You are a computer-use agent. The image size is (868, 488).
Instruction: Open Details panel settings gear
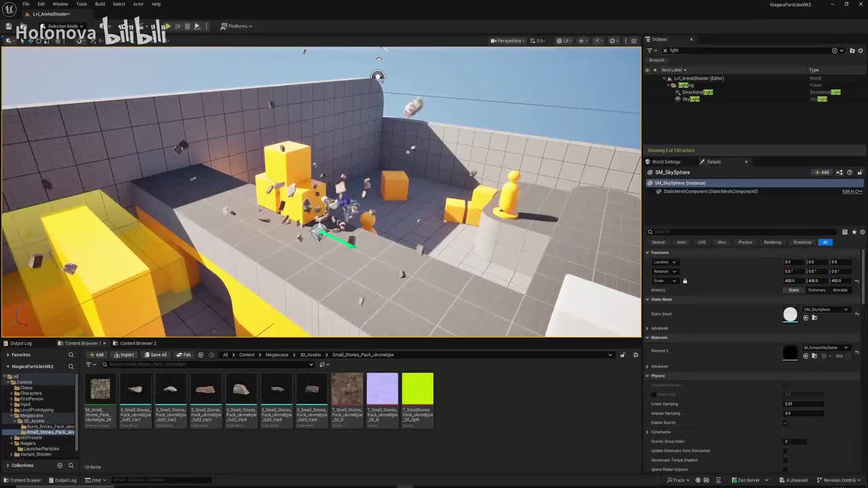(x=863, y=232)
